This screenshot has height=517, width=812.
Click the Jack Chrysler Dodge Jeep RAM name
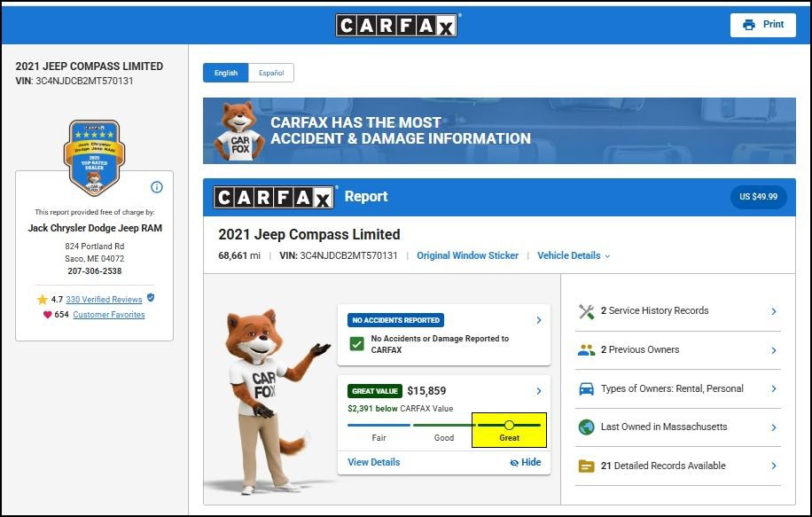coord(95,228)
